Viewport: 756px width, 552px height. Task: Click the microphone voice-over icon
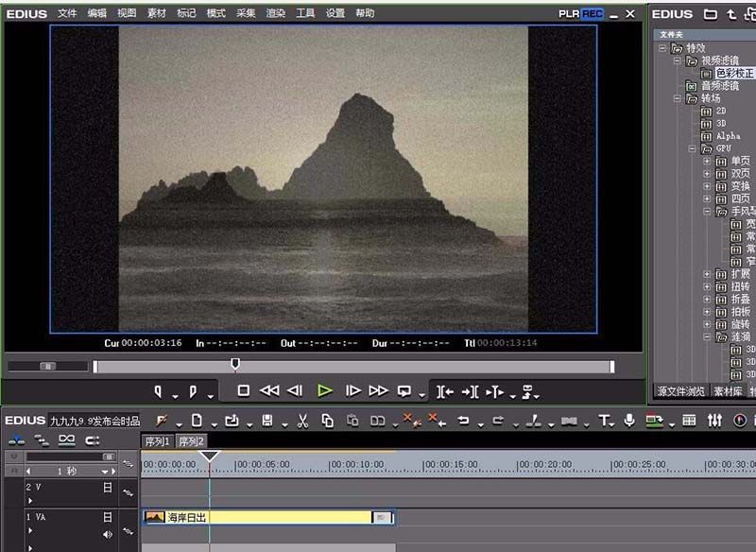629,421
